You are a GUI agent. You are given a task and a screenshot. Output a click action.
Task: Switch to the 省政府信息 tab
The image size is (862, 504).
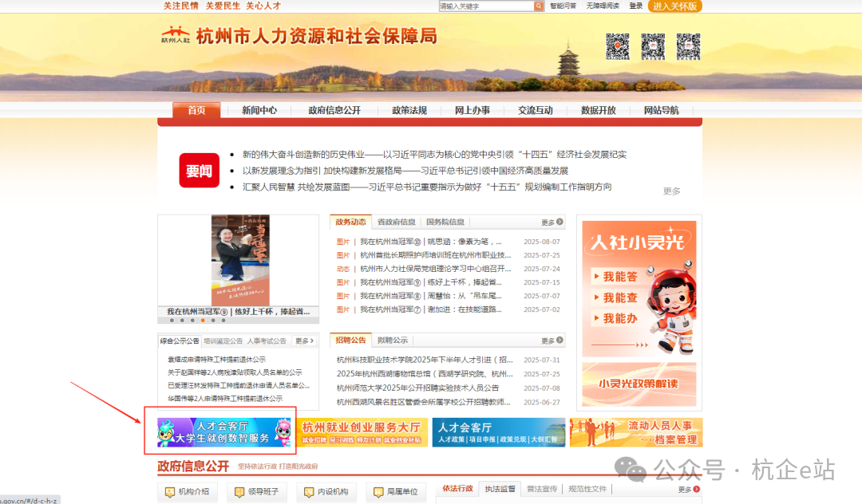(397, 222)
